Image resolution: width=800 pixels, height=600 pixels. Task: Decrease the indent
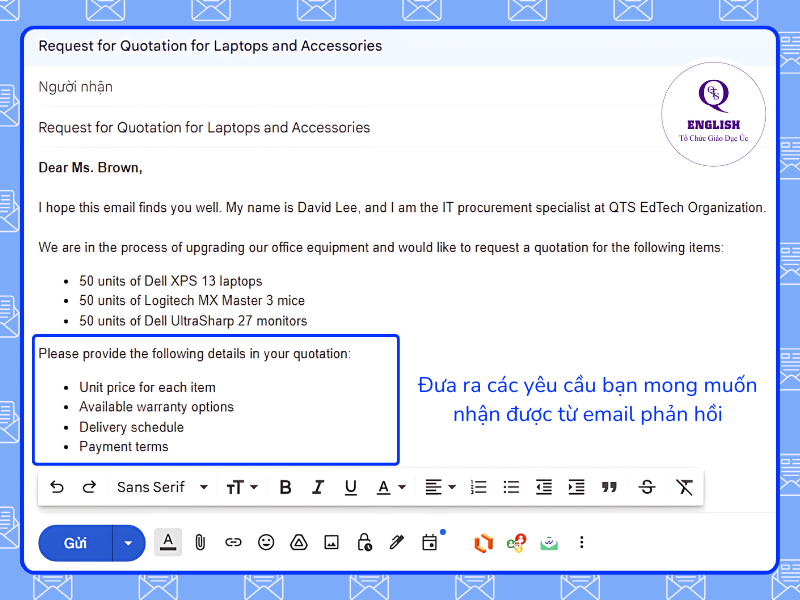(543, 487)
